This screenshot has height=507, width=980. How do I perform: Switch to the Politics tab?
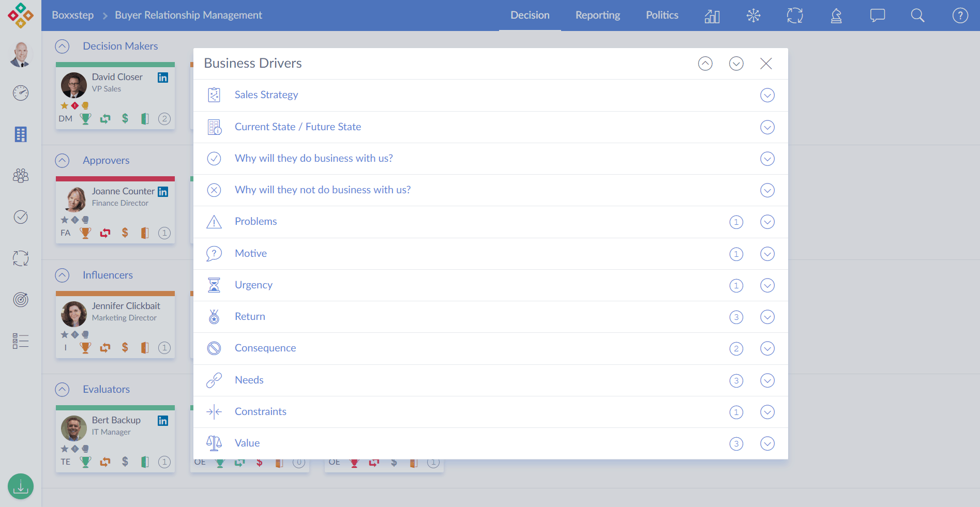(x=661, y=16)
